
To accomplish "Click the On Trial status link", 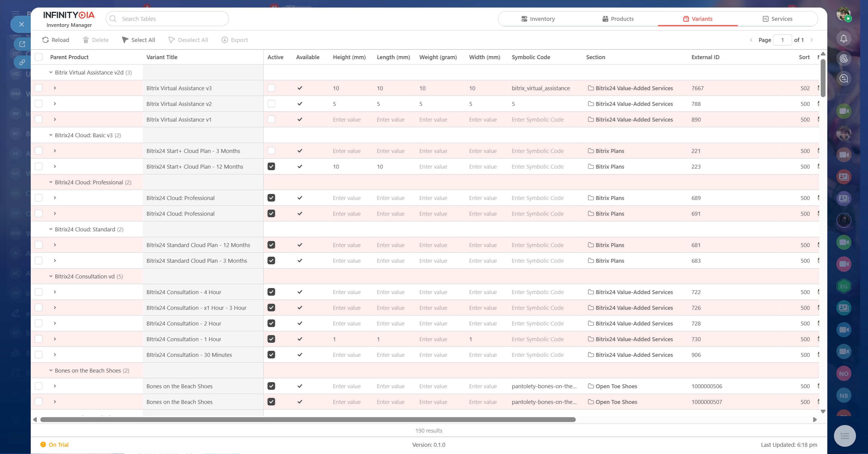I will [58, 445].
